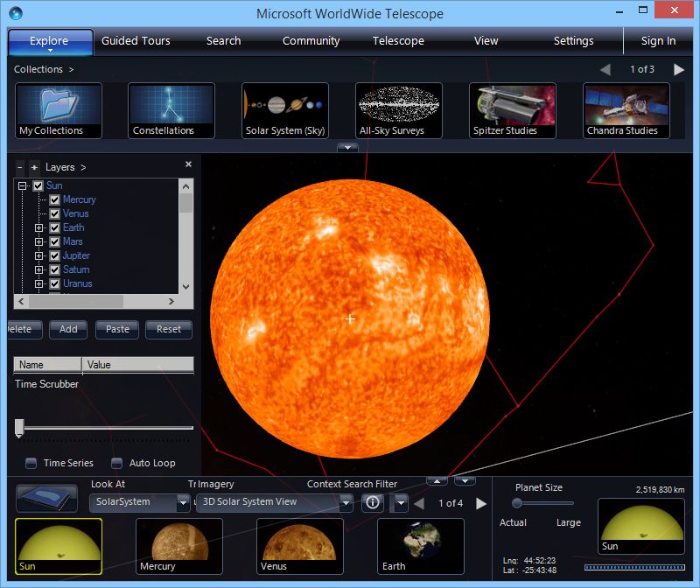Open the Explore tab
Viewport: 700px width, 588px height.
50,42
